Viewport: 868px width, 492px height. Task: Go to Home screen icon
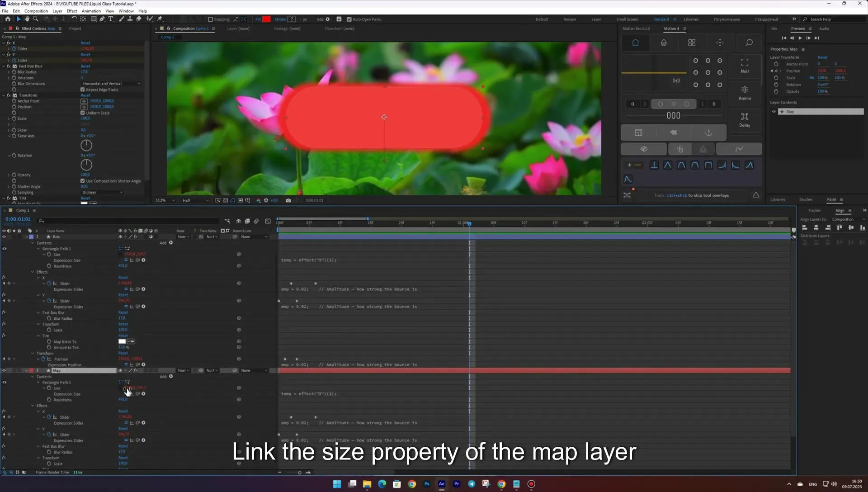(8, 19)
